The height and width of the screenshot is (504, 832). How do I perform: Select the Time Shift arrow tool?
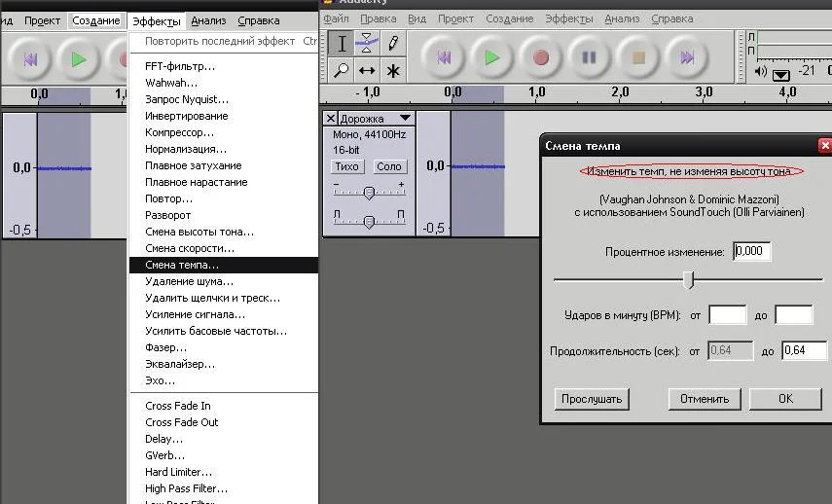pyautogui.click(x=367, y=70)
